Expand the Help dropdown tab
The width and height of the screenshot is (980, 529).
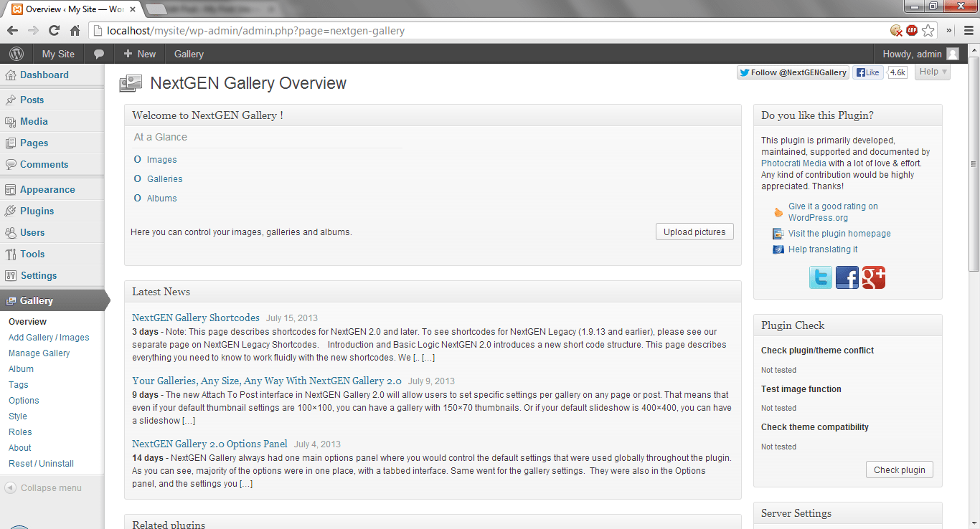(933, 72)
